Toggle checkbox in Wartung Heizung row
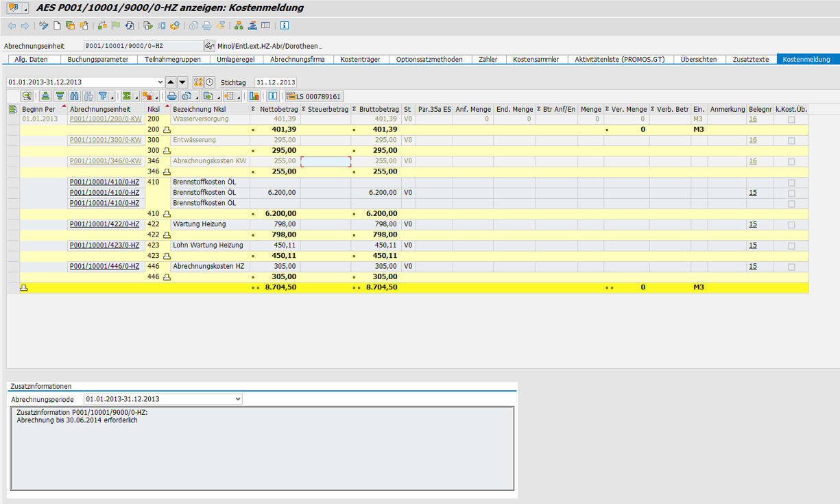The image size is (840, 504). click(792, 224)
